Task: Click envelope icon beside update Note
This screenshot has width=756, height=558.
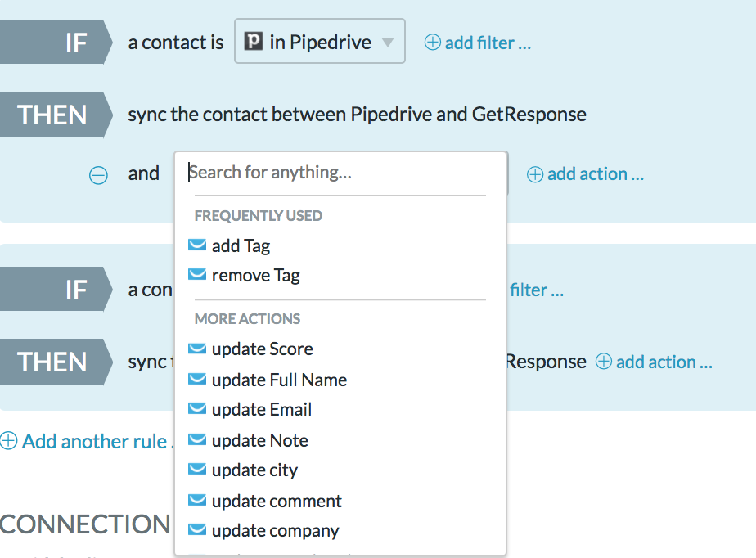Action: pyautogui.click(x=196, y=439)
